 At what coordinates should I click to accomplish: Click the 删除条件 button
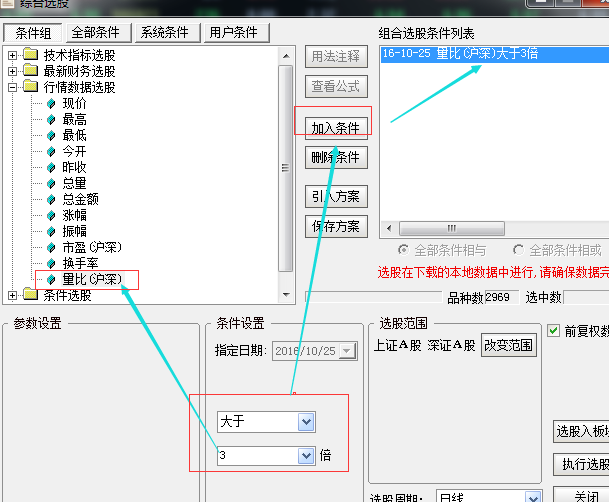336,158
